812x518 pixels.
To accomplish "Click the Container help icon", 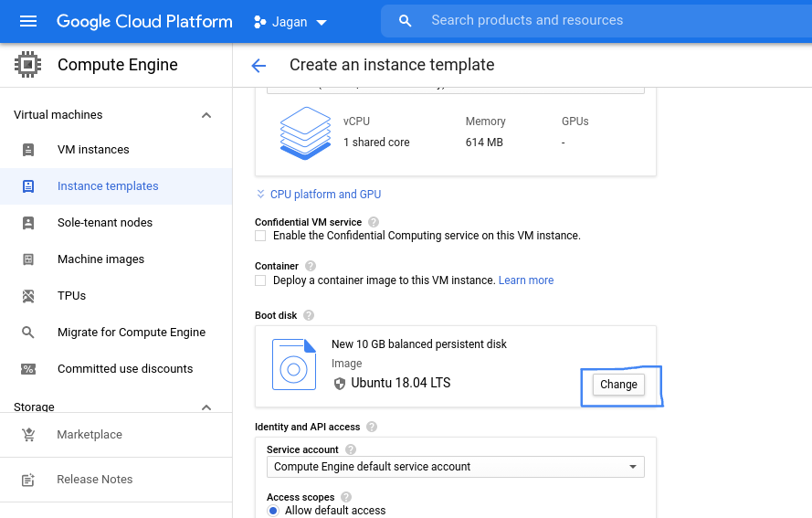I will coord(311,266).
